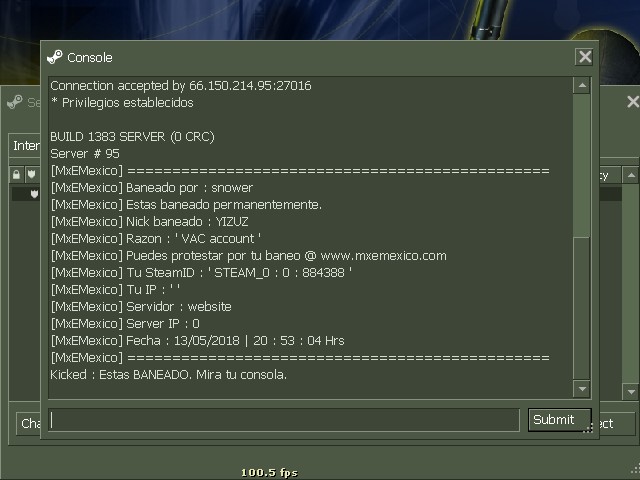
Task: Click the Steam logo in Console title bar
Action: coord(55,57)
